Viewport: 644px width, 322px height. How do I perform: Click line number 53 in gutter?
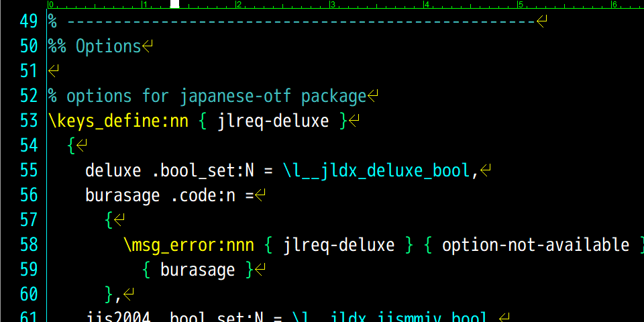pyautogui.click(x=29, y=121)
